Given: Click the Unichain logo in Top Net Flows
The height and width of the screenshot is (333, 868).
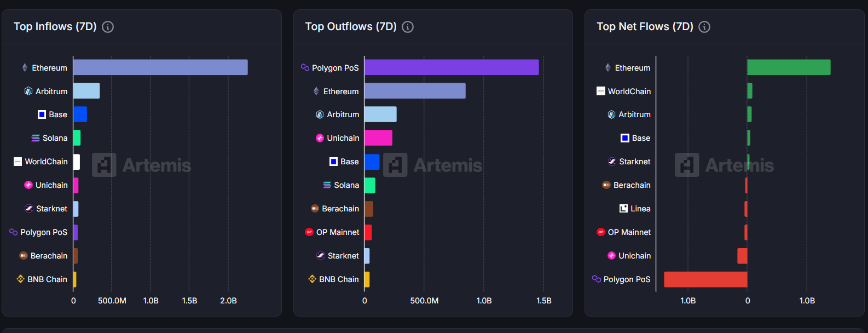Looking at the screenshot, I should pos(612,256).
